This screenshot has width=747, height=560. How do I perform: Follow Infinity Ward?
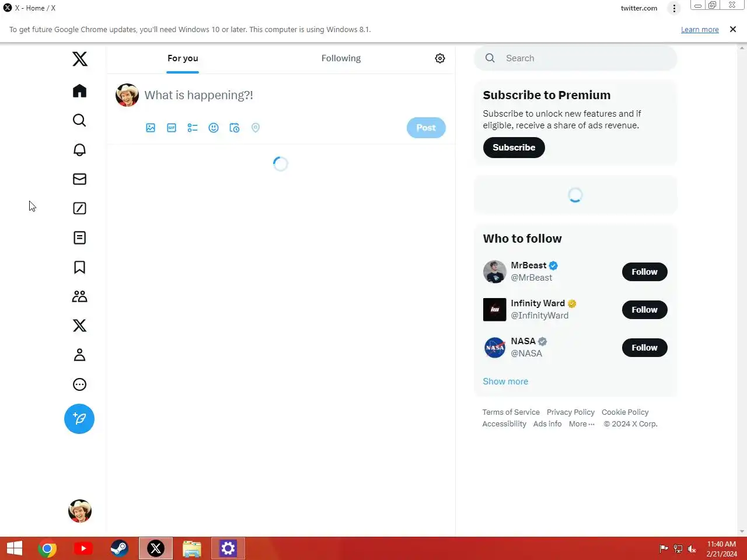(x=644, y=310)
